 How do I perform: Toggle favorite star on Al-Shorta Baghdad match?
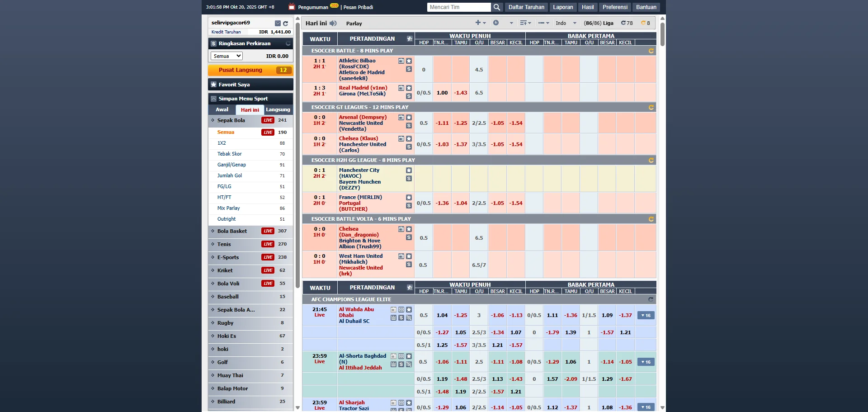409,356
